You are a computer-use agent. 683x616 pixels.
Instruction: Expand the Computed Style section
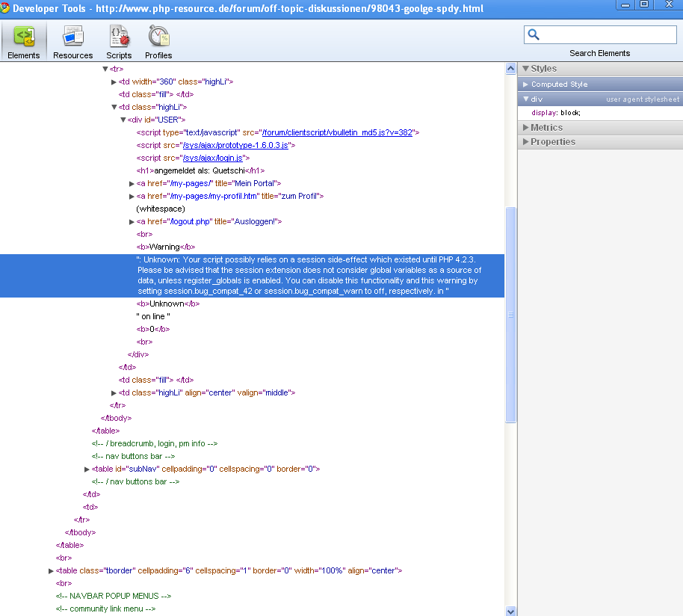click(x=559, y=84)
